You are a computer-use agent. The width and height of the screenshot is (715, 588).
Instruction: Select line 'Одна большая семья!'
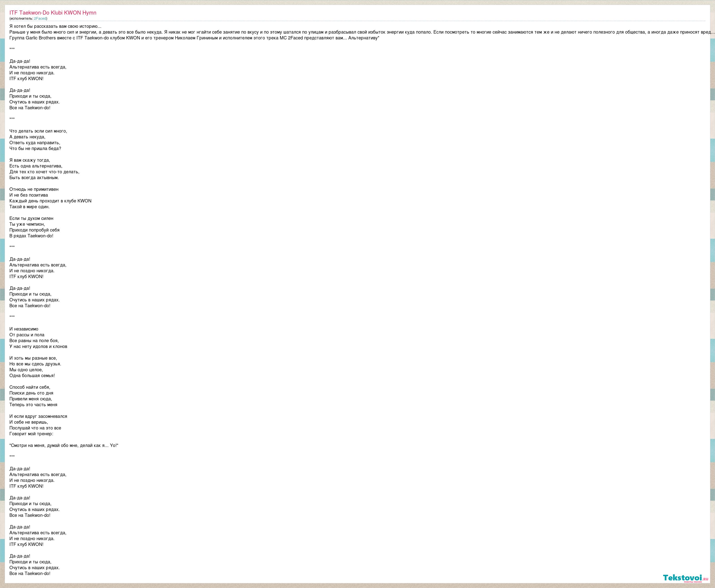(32, 375)
